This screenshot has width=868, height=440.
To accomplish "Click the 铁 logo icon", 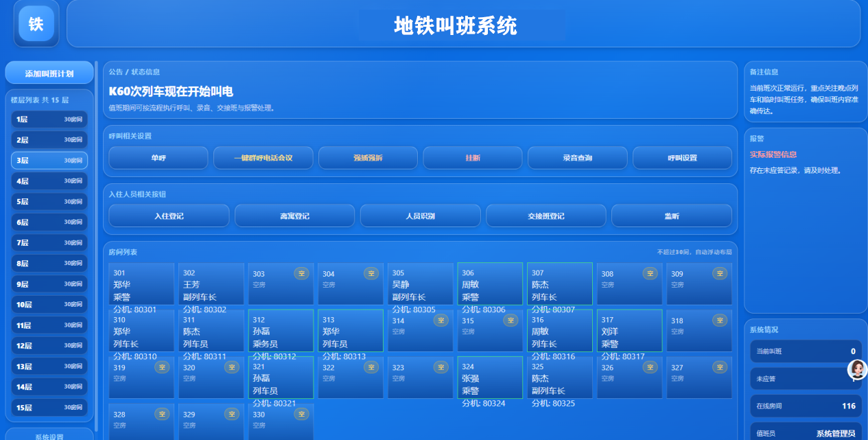I will (36, 24).
